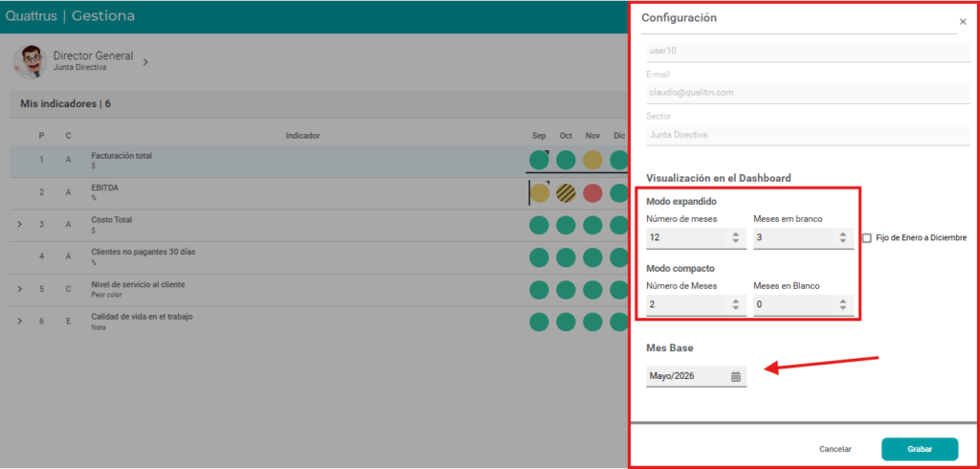The width and height of the screenshot is (980, 469).
Task: Click the E-mail field claudio@qualitin.com
Action: point(808,93)
